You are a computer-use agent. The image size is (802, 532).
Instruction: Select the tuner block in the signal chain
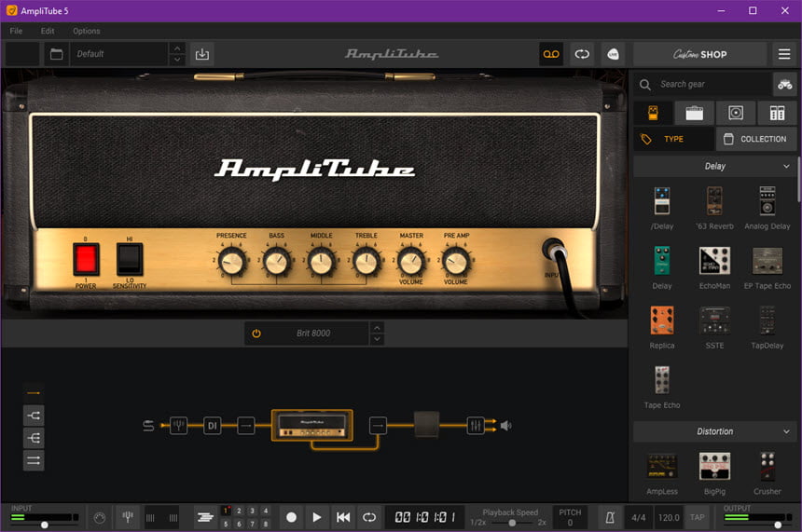click(178, 425)
